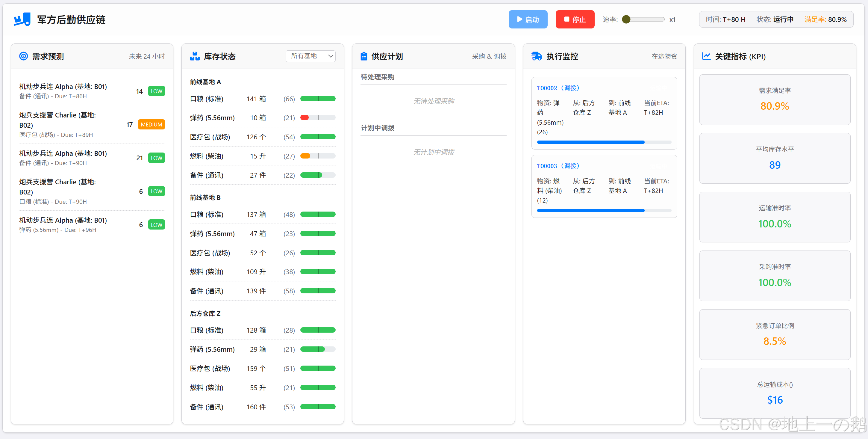This screenshot has height=439, width=868.
Task: Click the T00003 transit progress bar
Action: click(x=604, y=210)
